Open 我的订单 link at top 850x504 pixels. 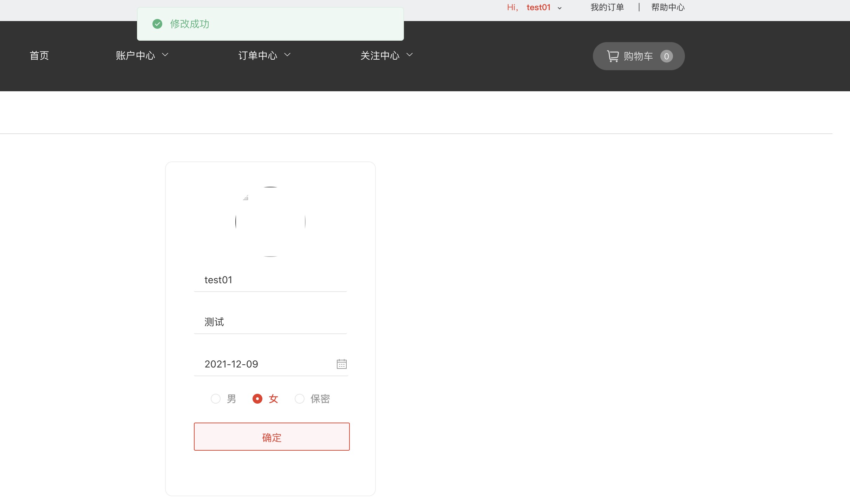pyautogui.click(x=607, y=7)
